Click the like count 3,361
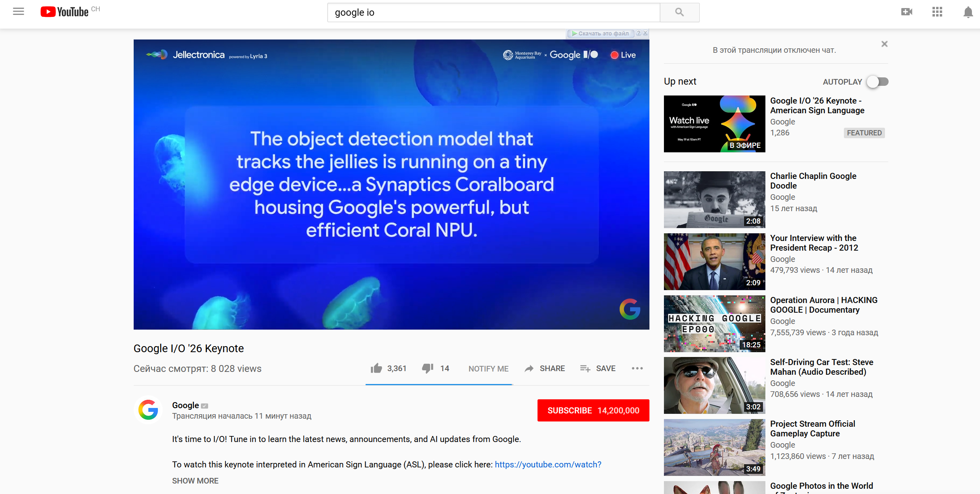The width and height of the screenshot is (980, 494). (x=397, y=368)
